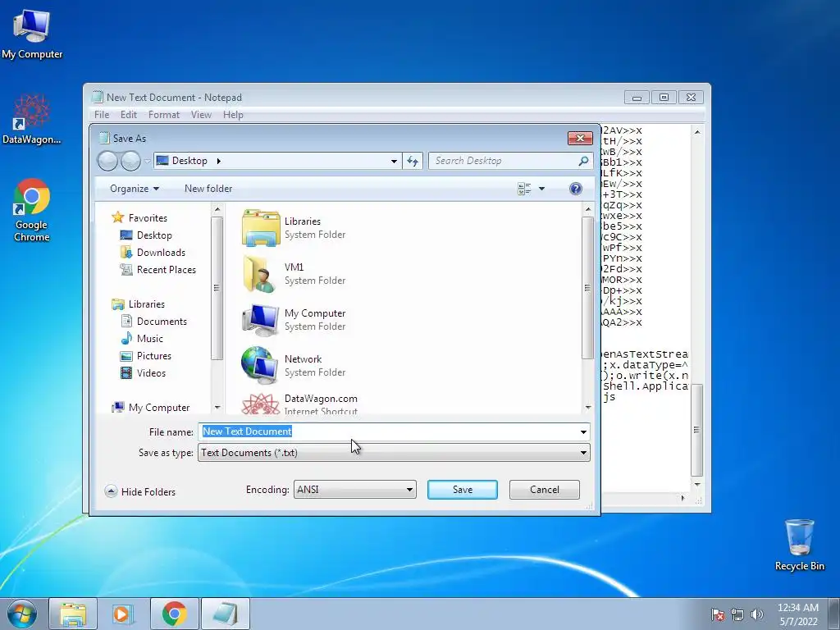Click the volume speaker tray icon
The width and height of the screenshot is (840, 630).
pos(757,614)
